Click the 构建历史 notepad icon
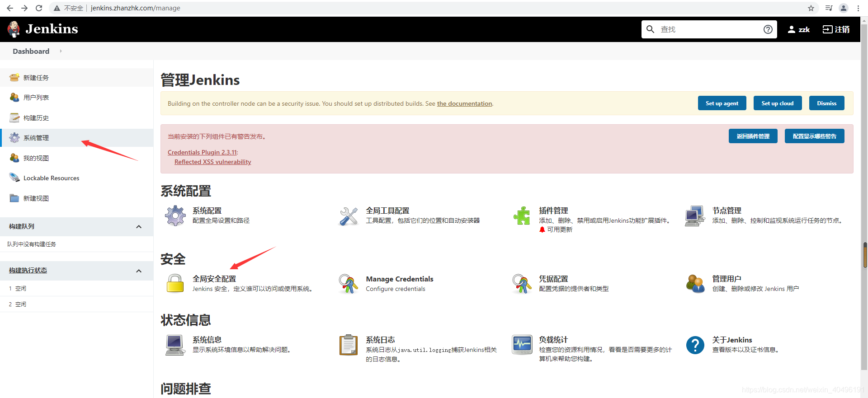 click(14, 117)
